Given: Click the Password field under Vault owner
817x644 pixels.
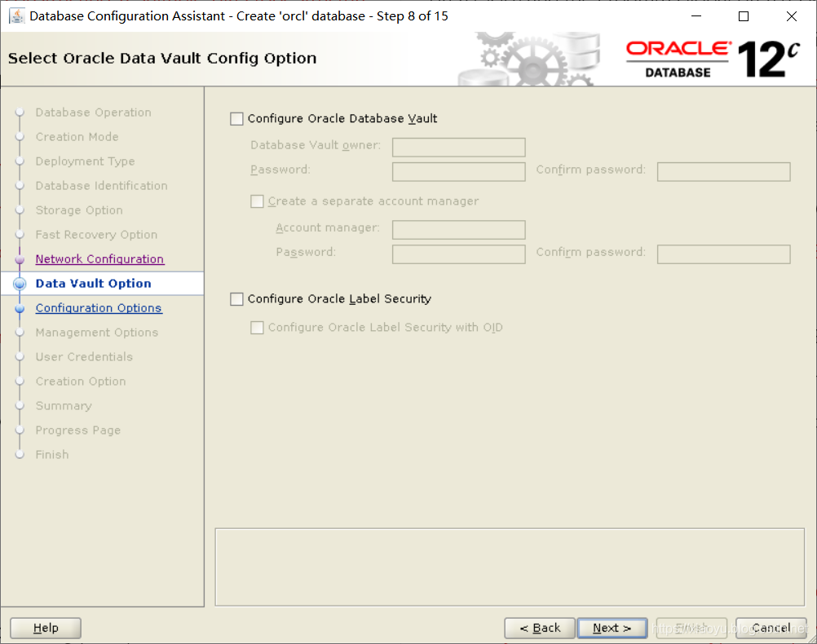Looking at the screenshot, I should (458, 171).
